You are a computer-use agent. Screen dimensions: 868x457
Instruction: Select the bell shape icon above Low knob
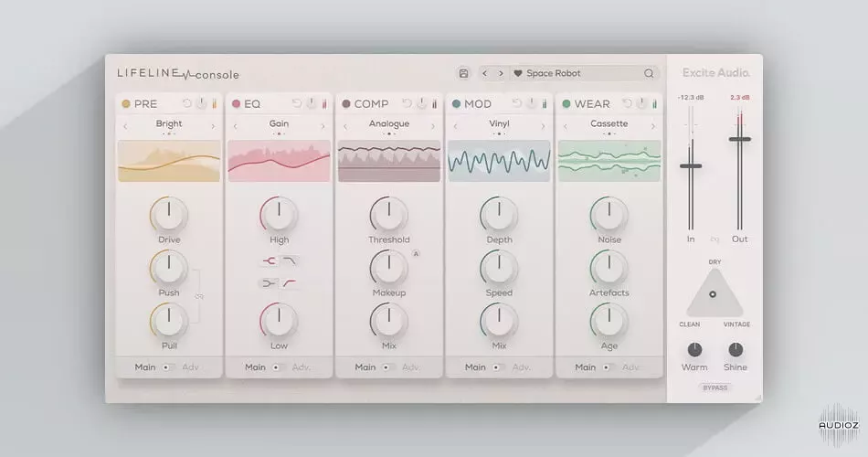269,283
